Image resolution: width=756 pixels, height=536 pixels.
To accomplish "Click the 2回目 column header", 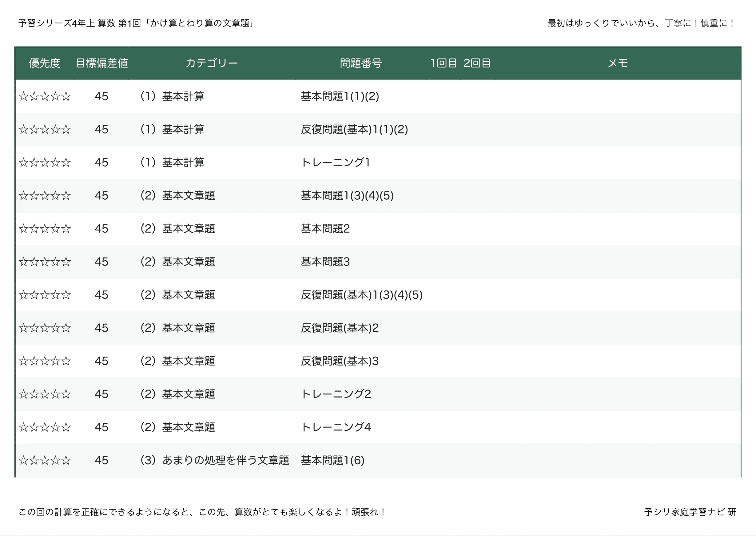I will pyautogui.click(x=477, y=63).
